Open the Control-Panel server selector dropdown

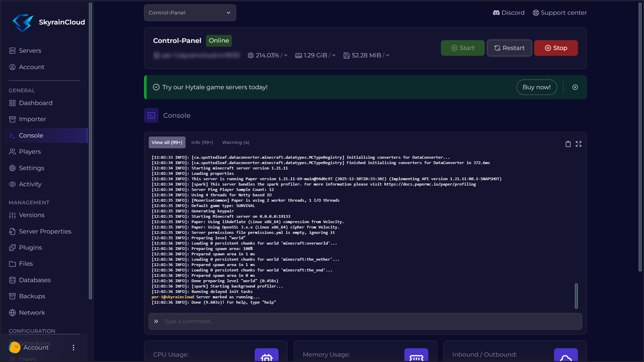190,12
